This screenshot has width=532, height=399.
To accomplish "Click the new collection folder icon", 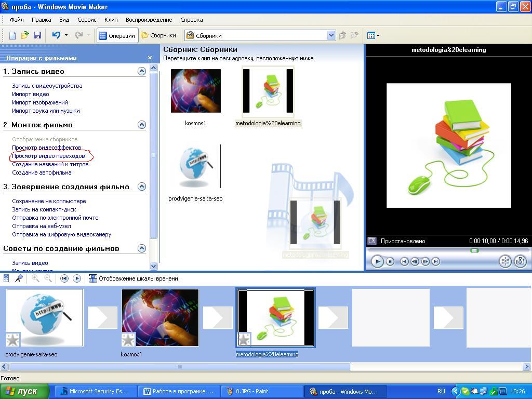I will point(354,35).
